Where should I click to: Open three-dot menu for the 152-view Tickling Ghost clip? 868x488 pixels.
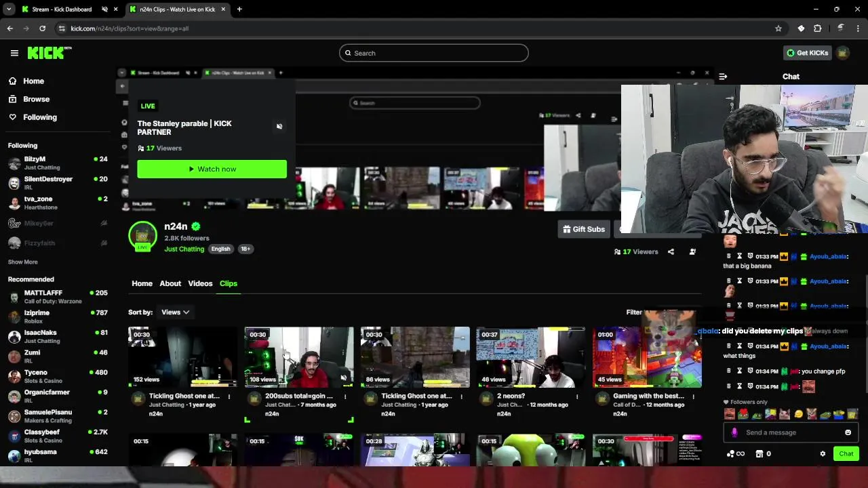[229, 396]
